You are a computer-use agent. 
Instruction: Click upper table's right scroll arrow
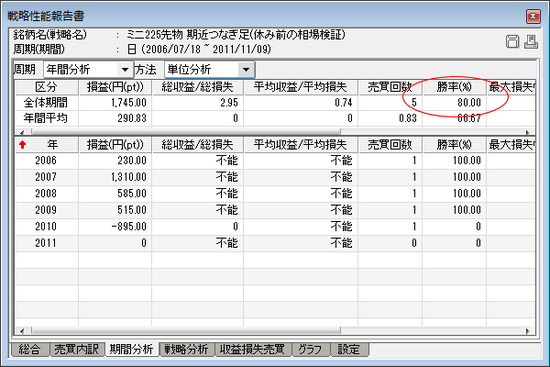point(528,132)
